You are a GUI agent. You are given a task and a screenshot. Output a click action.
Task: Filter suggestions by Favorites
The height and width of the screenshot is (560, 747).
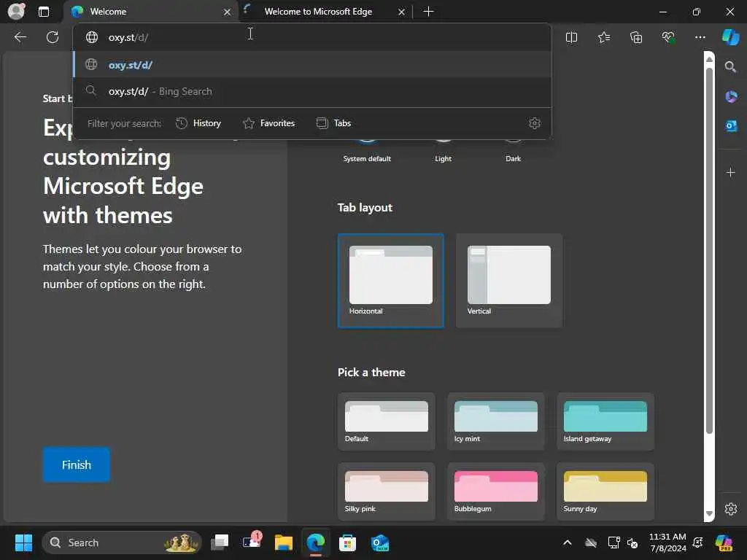point(268,123)
